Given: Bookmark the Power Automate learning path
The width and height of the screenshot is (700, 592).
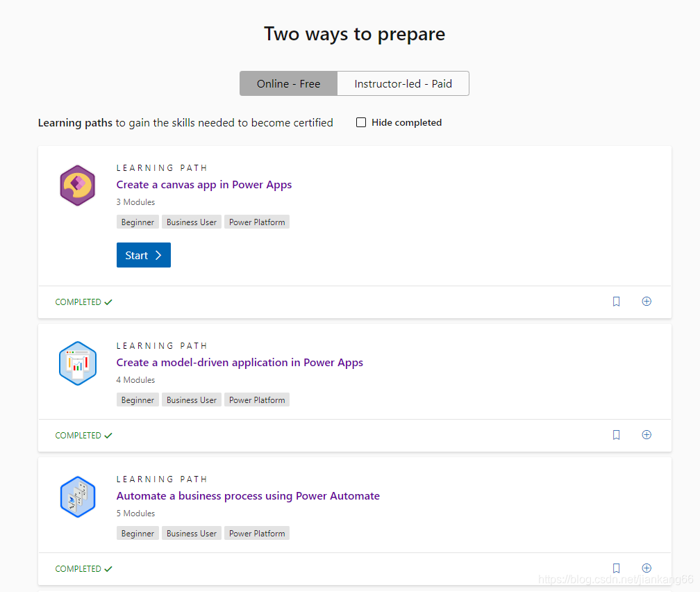Looking at the screenshot, I should pos(616,568).
